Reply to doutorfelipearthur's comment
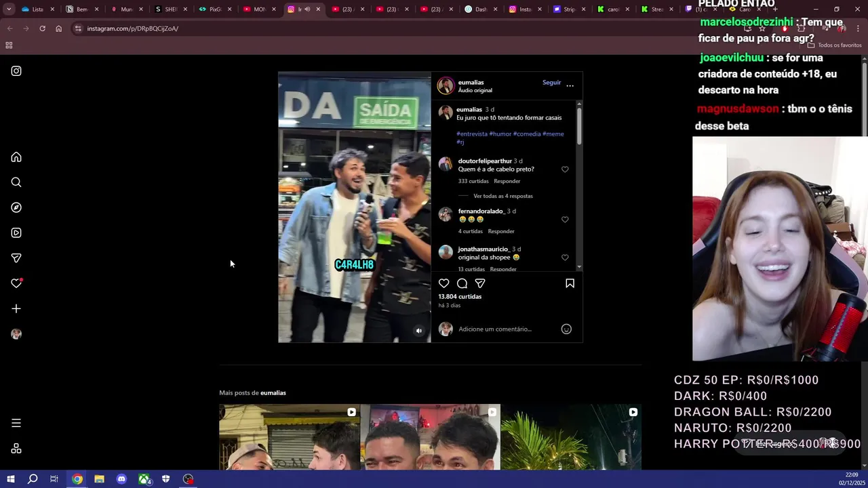Viewport: 868px width, 488px height. pyautogui.click(x=507, y=181)
